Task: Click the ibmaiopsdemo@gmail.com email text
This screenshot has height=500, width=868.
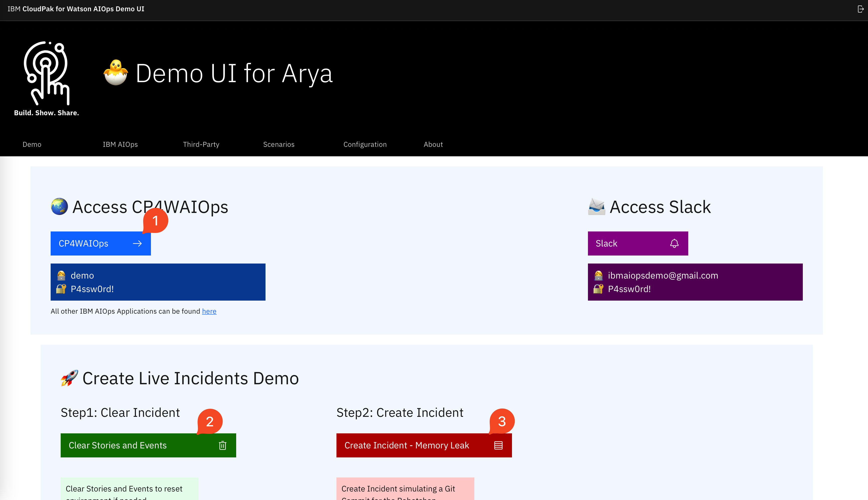Action: pyautogui.click(x=663, y=275)
